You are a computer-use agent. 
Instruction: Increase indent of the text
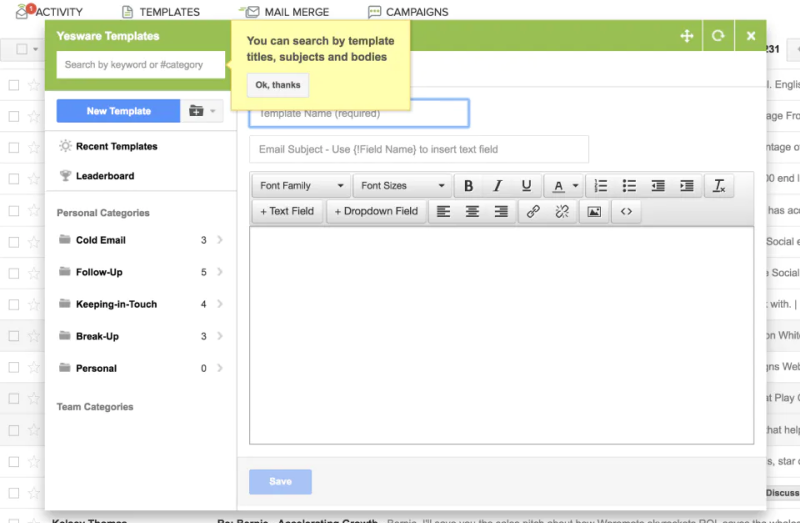point(687,186)
